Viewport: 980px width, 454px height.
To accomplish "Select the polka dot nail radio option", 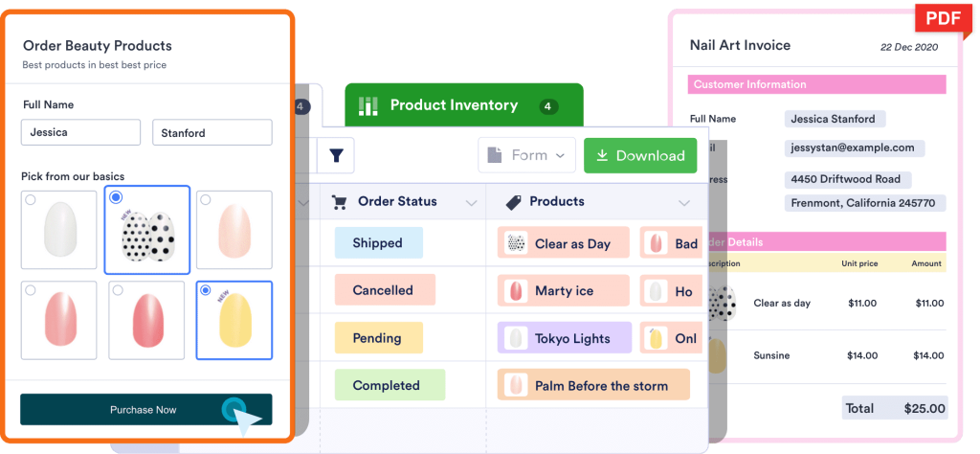I will click(116, 197).
